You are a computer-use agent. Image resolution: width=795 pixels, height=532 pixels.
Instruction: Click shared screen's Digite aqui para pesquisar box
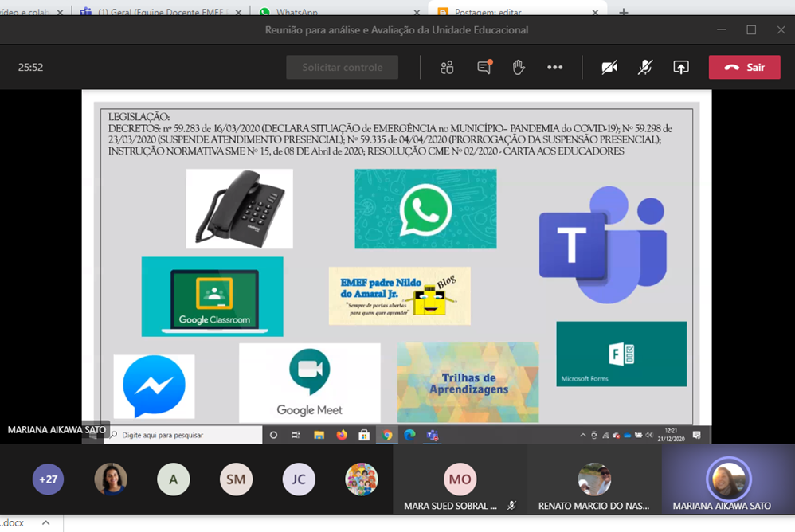[x=183, y=435]
